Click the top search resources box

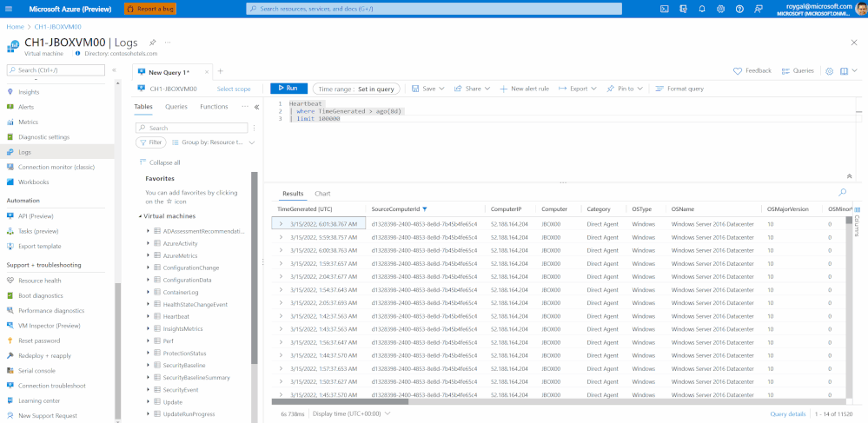434,9
